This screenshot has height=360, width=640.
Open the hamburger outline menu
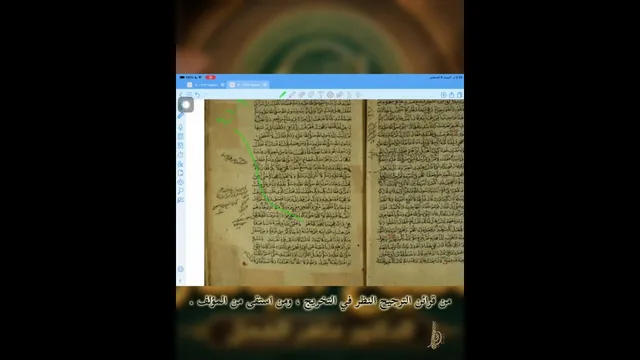(x=189, y=95)
